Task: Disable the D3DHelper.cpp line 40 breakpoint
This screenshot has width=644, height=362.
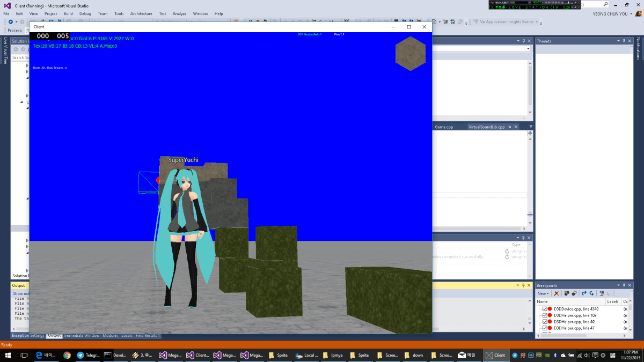Action: coord(545,321)
